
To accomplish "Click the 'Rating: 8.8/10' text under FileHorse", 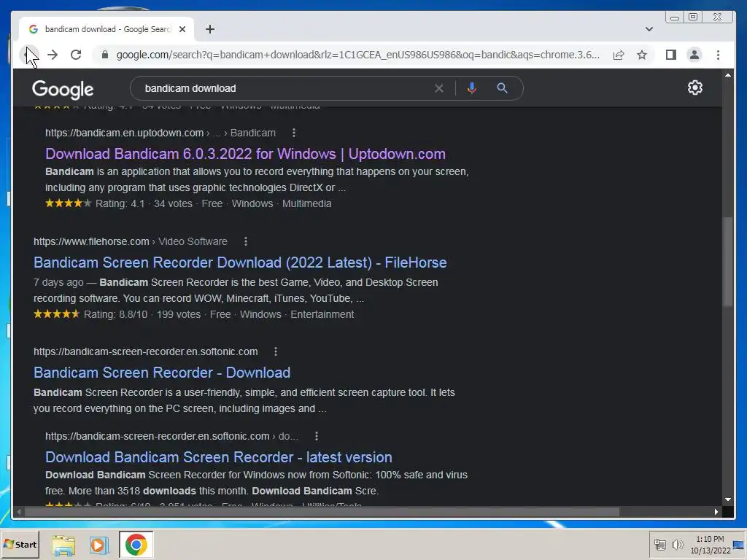I will [x=116, y=314].
